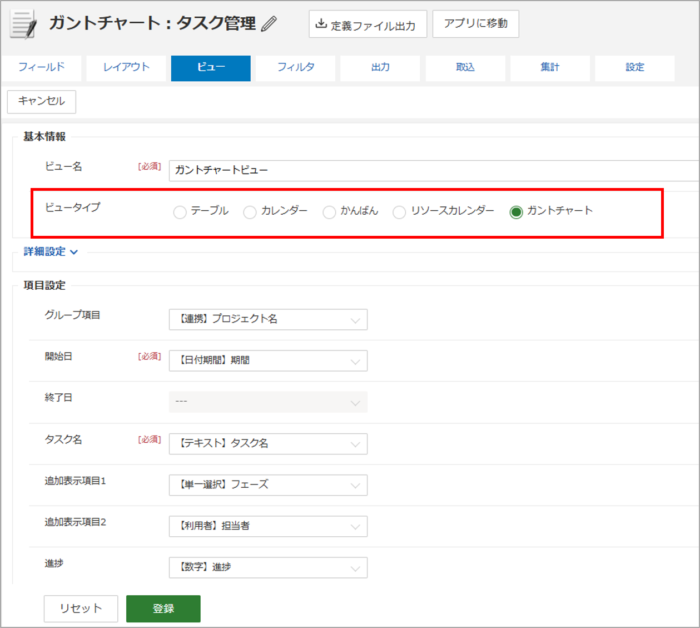
Task: Open the フィールド tab
Action: (42, 68)
